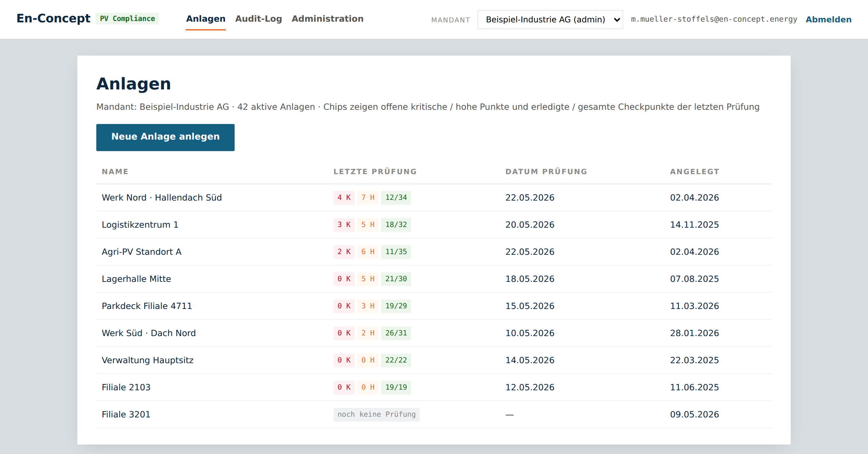
Task: Click the 3 H chip for Parkdeck Filiale 4711
Action: point(368,306)
